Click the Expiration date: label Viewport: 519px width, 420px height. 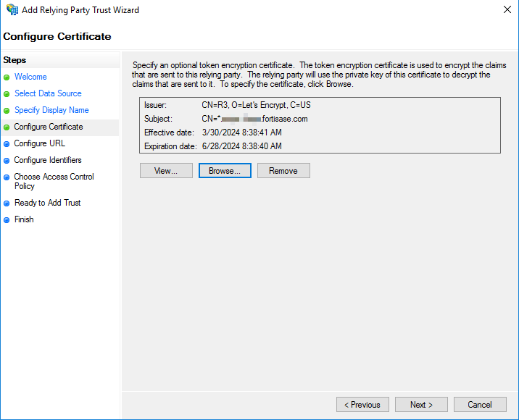pyautogui.click(x=171, y=146)
